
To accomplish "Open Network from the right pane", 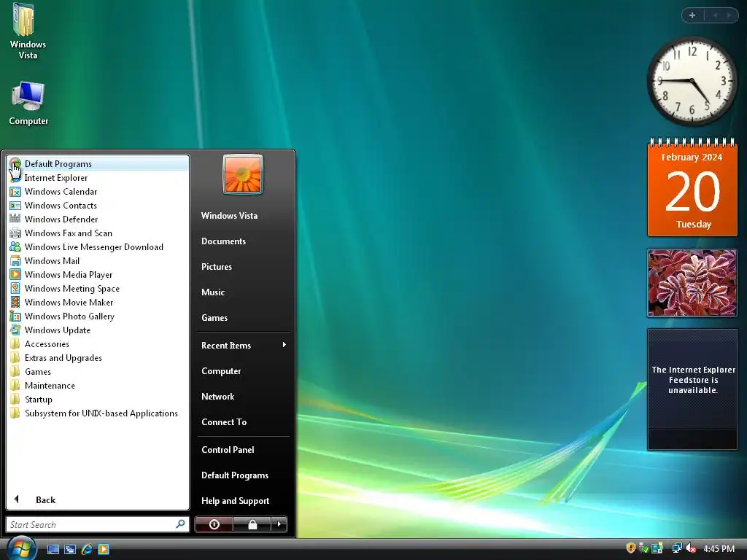I will [x=217, y=397].
